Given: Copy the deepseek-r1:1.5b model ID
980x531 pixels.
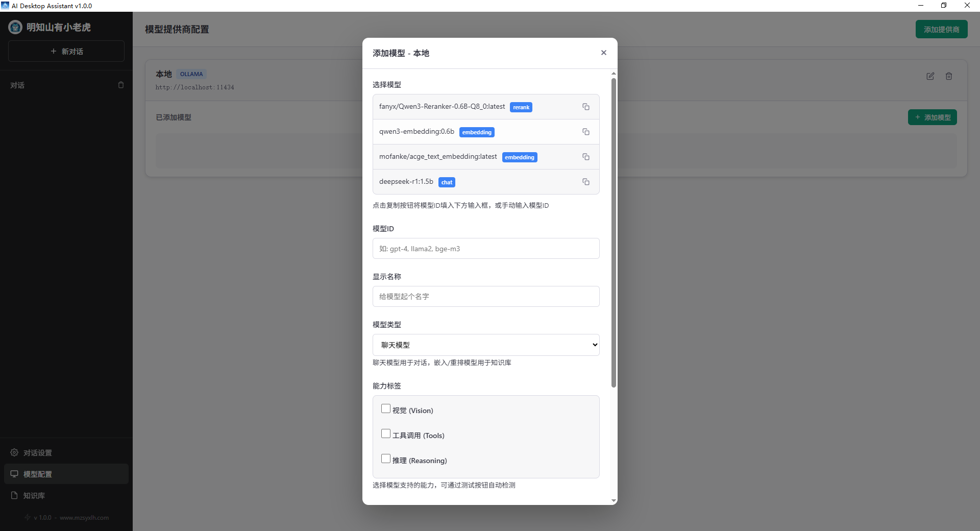Looking at the screenshot, I should pyautogui.click(x=586, y=182).
